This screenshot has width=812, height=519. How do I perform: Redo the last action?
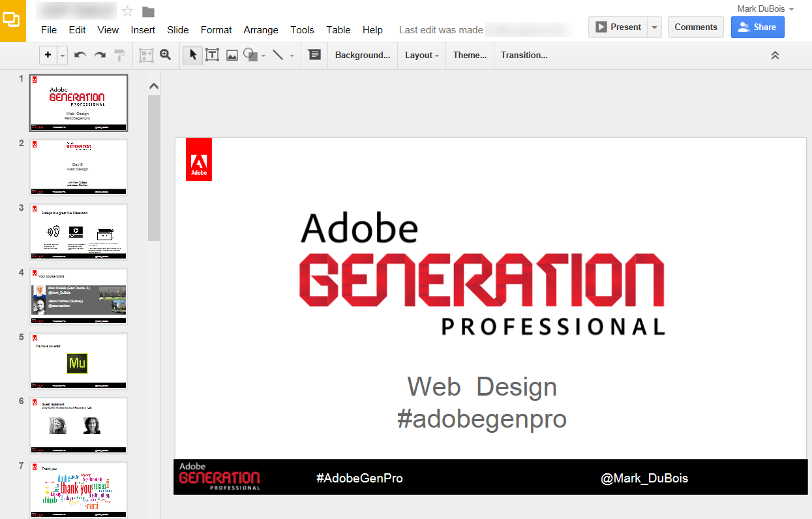click(100, 55)
